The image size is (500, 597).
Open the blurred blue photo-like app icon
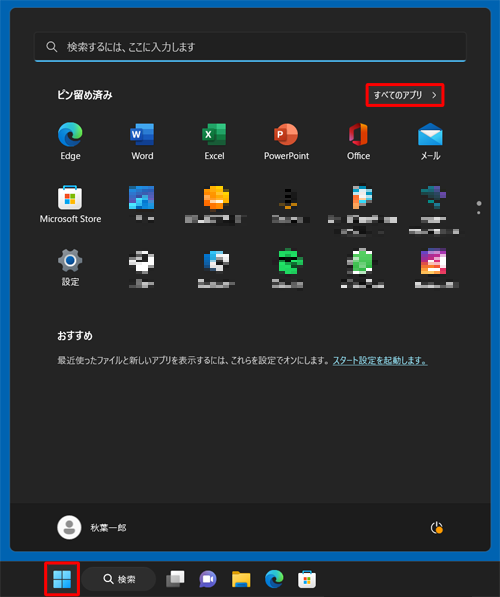click(142, 198)
